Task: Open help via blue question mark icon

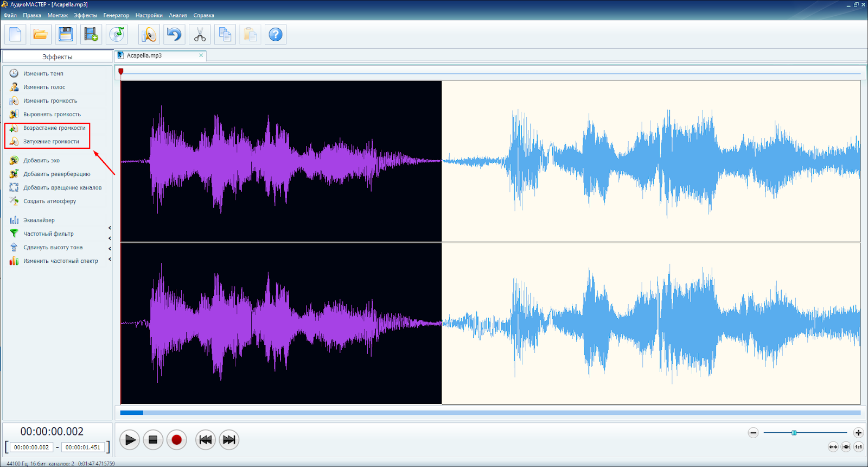Action: 276,35
